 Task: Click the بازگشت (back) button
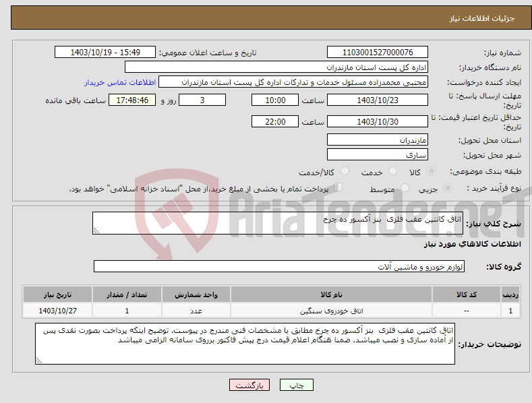[249, 385]
